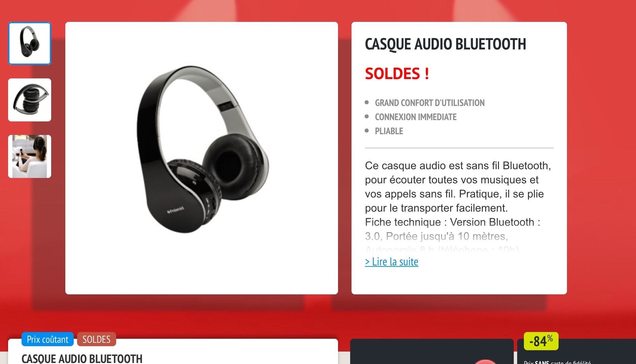Screen dimensions: 636x364
Task: Click the red circle in the dark panel
Action: [485, 362]
